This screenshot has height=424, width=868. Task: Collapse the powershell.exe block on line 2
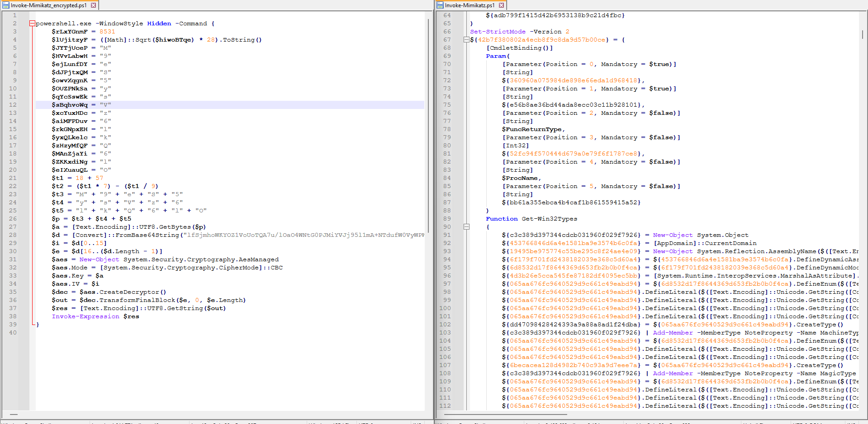click(x=32, y=24)
